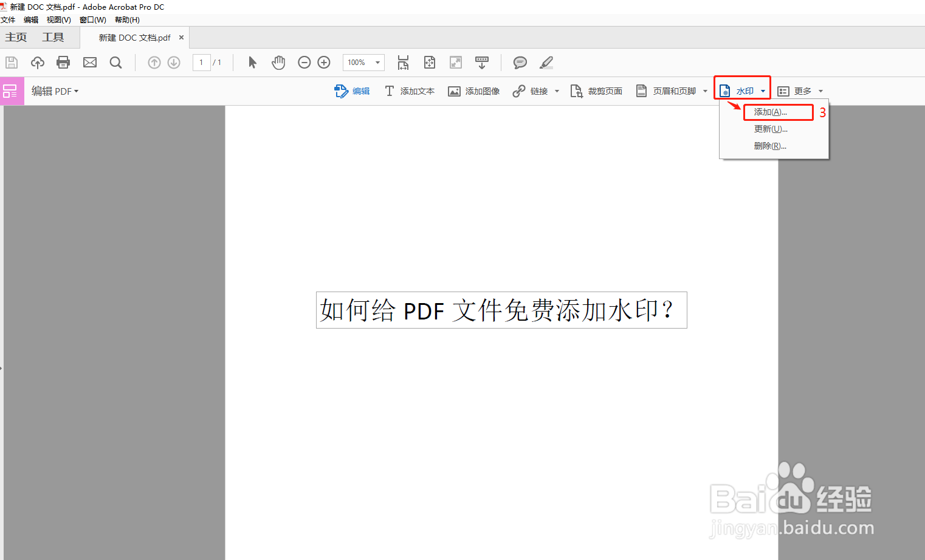The width and height of the screenshot is (925, 560).
Task: Open the File (文件) menu
Action: (8, 20)
